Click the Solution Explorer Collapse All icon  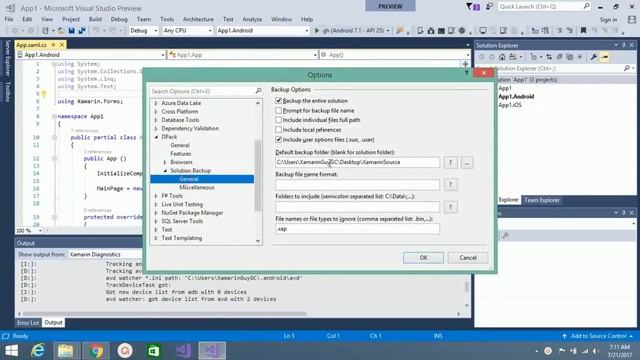(560, 57)
